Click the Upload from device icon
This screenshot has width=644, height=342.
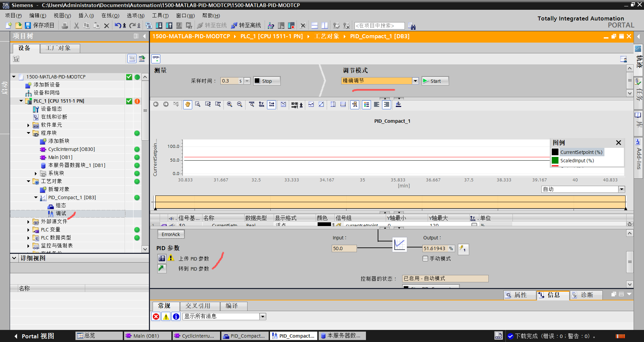point(169,25)
